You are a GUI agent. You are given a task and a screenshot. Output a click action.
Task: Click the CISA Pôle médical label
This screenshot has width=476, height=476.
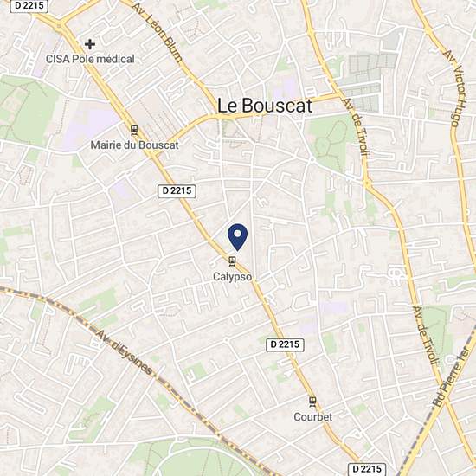[90, 59]
